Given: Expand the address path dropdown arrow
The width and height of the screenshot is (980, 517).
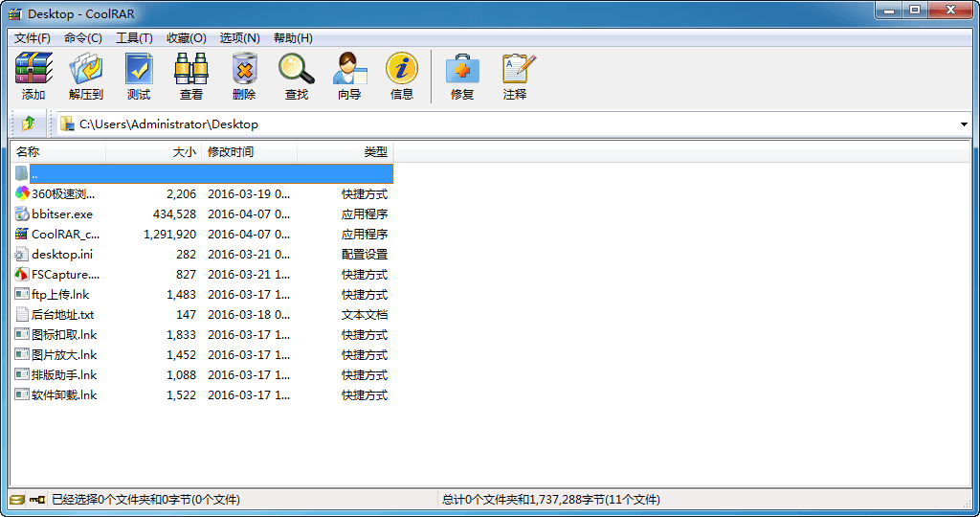Looking at the screenshot, I should pyautogui.click(x=963, y=124).
